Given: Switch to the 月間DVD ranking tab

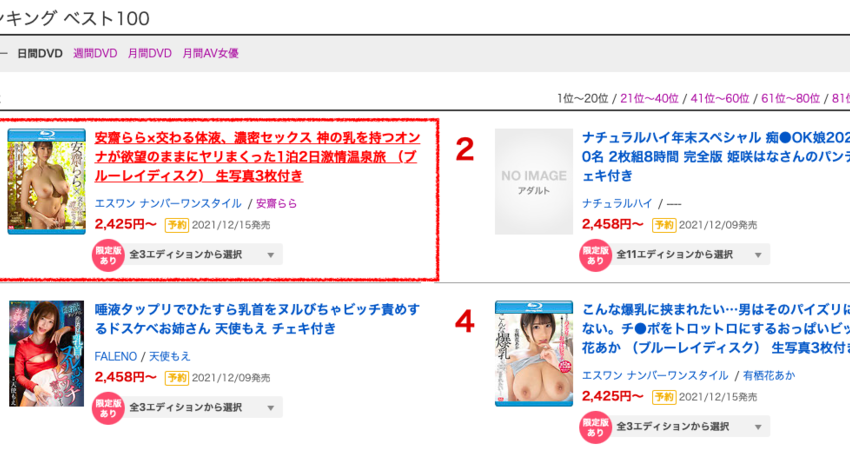Looking at the screenshot, I should tap(150, 53).
